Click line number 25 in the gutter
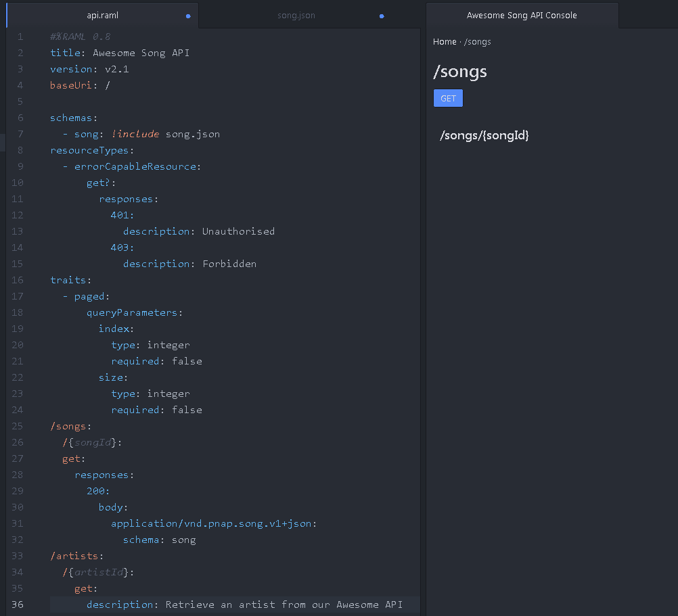Image resolution: width=678 pixels, height=616 pixels. [18, 426]
